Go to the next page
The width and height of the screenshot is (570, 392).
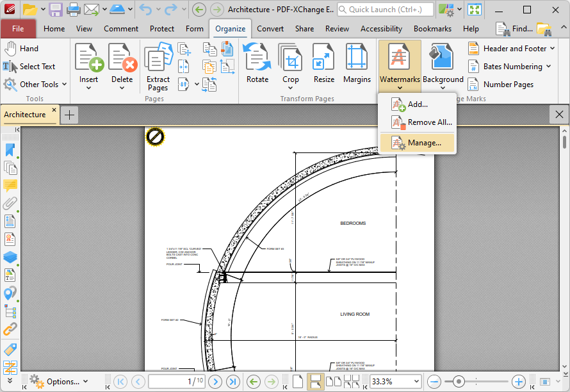click(215, 382)
